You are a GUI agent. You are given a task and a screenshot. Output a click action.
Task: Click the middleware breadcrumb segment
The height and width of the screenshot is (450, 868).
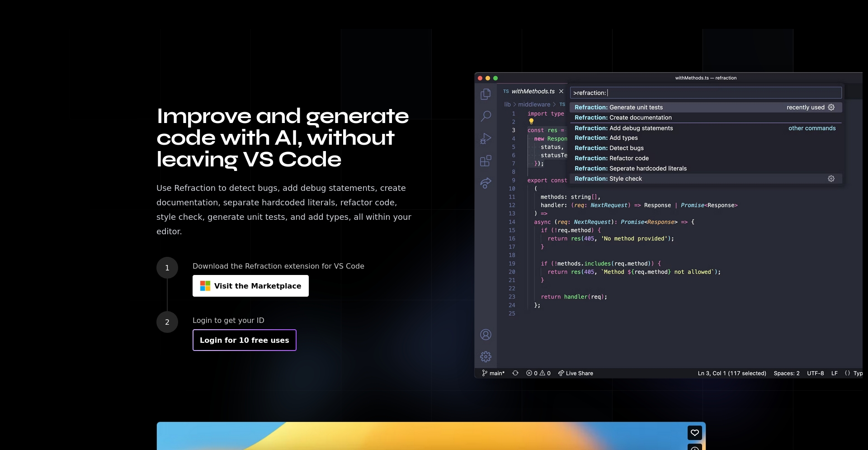pyautogui.click(x=534, y=104)
